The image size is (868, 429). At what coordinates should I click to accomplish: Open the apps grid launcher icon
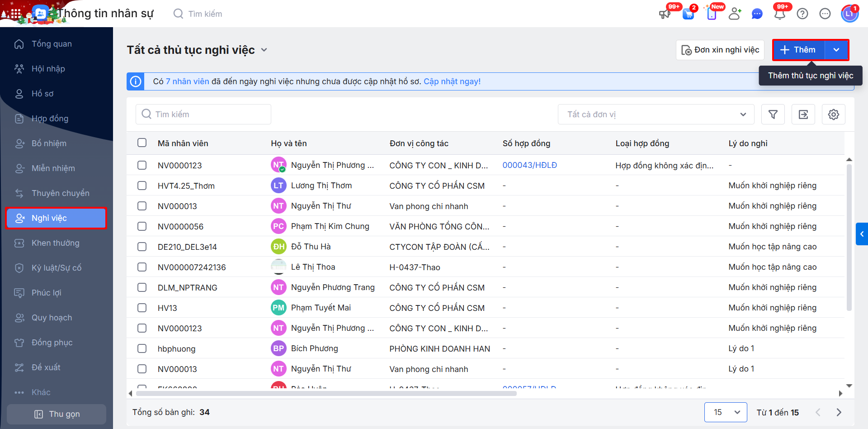tap(16, 14)
